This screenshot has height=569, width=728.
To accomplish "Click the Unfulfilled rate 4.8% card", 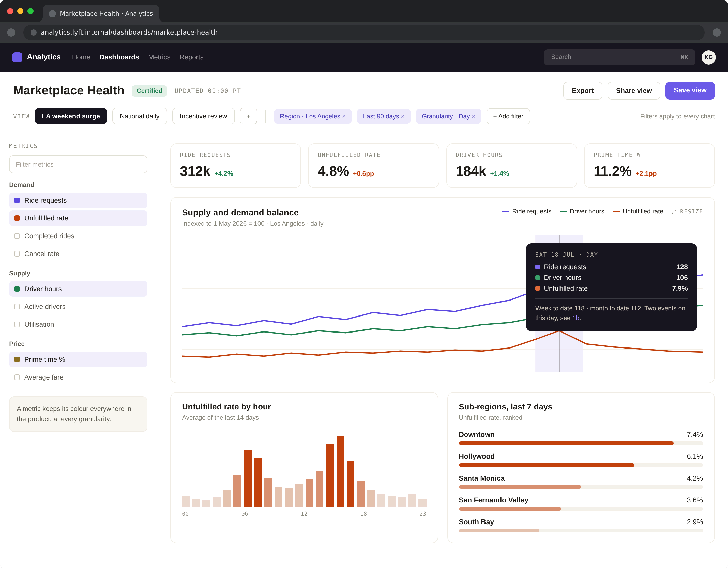I will coord(373,166).
